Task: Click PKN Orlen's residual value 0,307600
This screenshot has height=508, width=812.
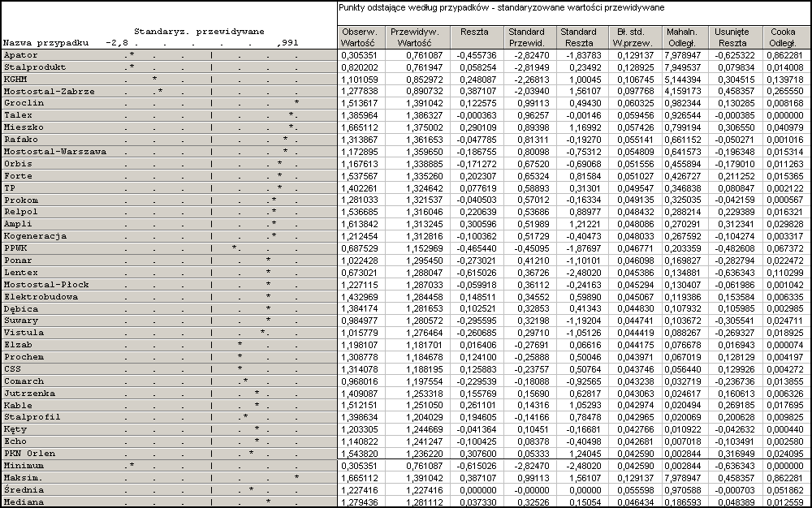Action: coord(478,454)
